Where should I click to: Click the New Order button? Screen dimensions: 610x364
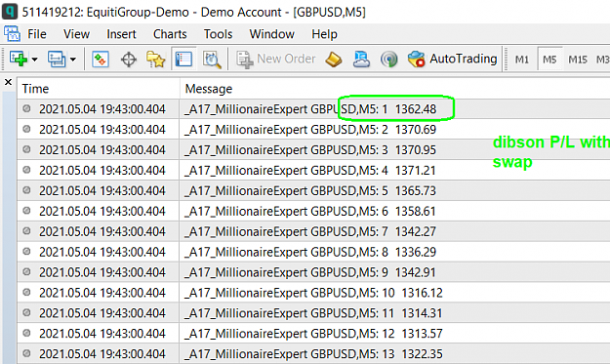(x=276, y=60)
